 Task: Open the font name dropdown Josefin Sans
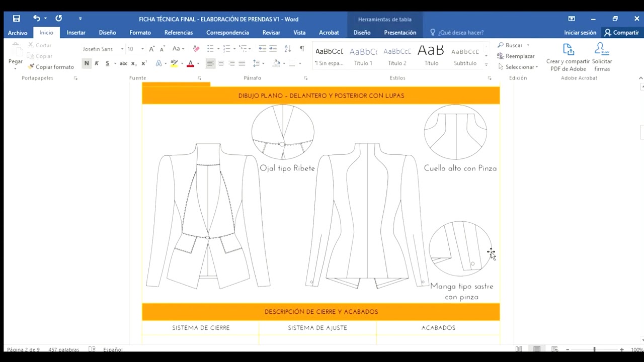click(x=122, y=49)
